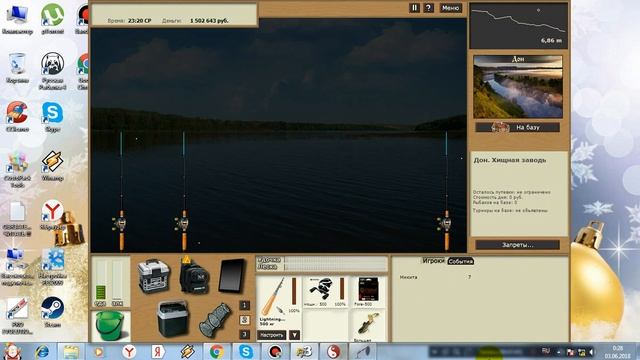This screenshot has width=640, height=360.
Task: Open Internet Explorer from the taskbar
Action: click(x=42, y=351)
